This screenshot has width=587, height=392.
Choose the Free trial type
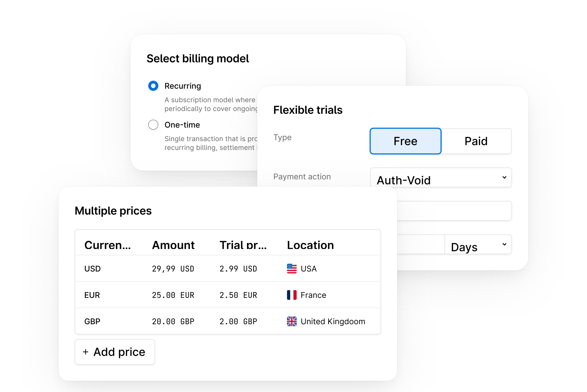point(405,141)
